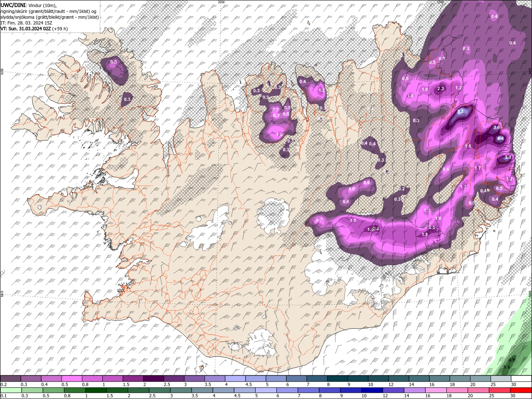
Task: Click the '15W' longitude label on top edge
Action: (440, 2)
